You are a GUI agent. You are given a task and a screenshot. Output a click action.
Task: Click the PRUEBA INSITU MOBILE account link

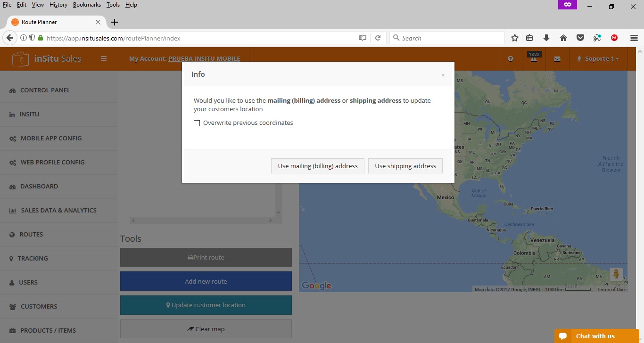(204, 59)
